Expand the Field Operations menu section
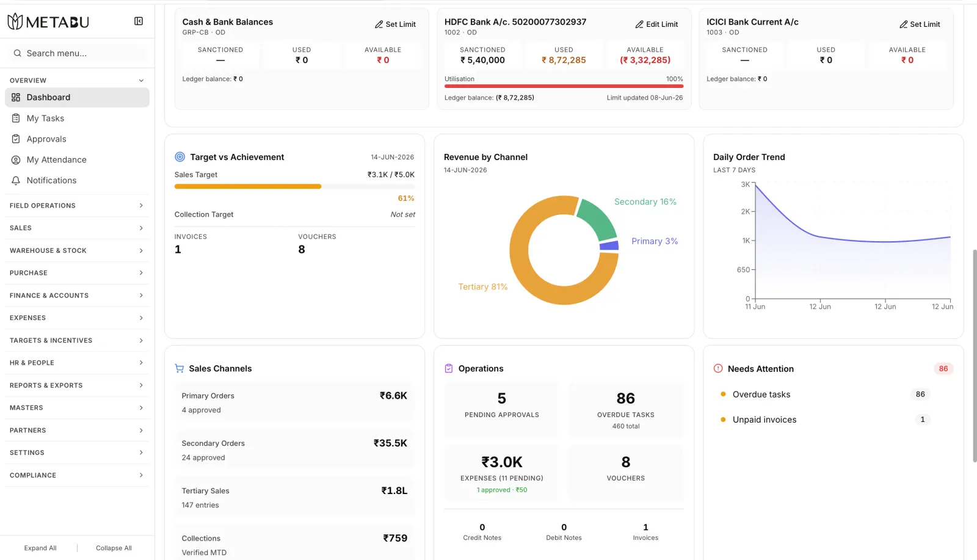This screenshot has width=977, height=560. (76, 206)
